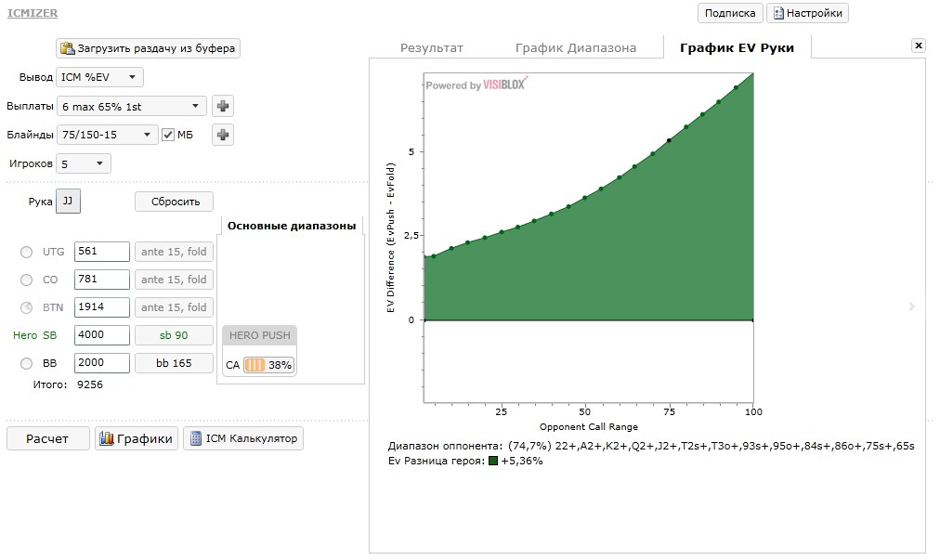Click the Сбросить reset button
The image size is (940, 560).
[x=174, y=202]
